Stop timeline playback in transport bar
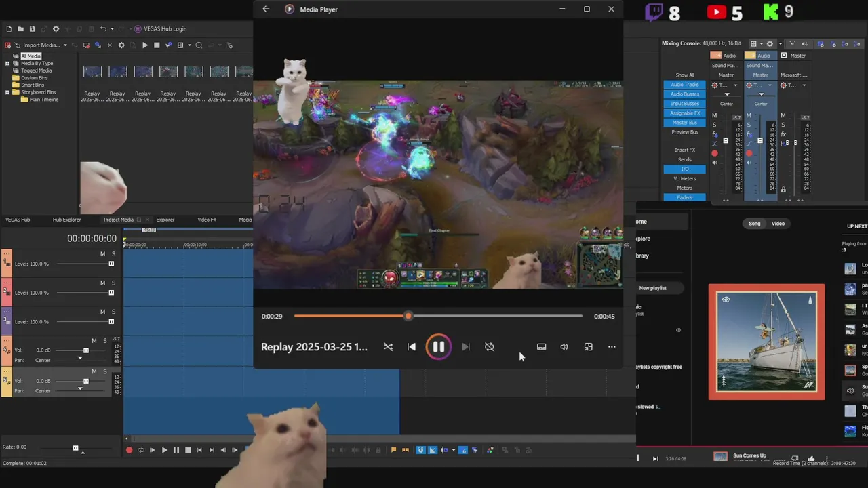Screen dimensions: 868x488 188,450
